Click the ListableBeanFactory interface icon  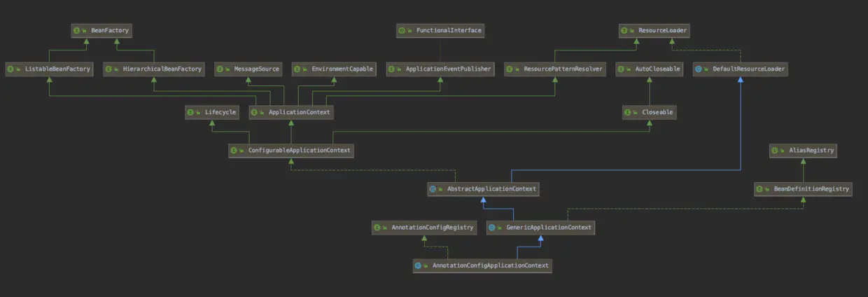(12, 69)
